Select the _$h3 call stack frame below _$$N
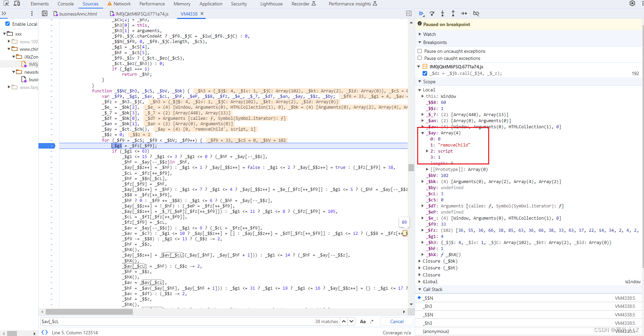Screen dimensions: 644x336 (x=529, y=306)
